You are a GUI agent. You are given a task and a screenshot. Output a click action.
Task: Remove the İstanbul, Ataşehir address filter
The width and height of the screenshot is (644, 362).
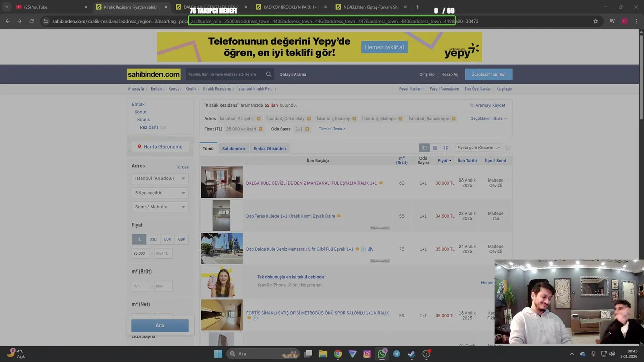(x=258, y=119)
